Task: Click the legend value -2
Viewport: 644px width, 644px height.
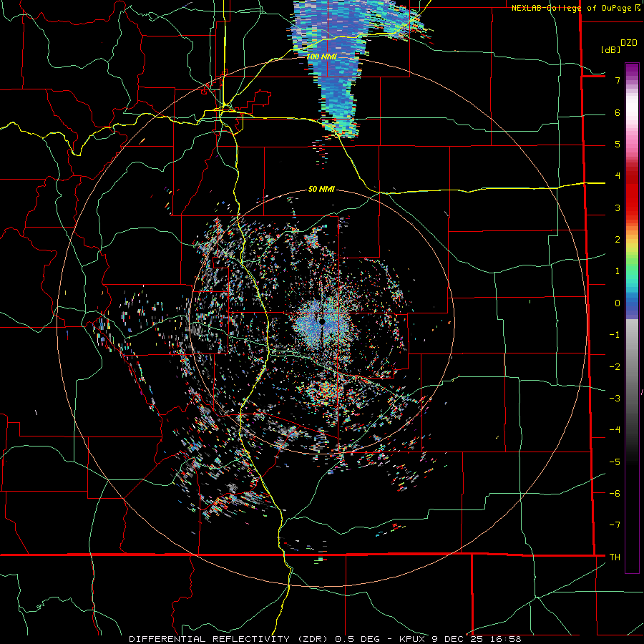Action: [x=615, y=366]
